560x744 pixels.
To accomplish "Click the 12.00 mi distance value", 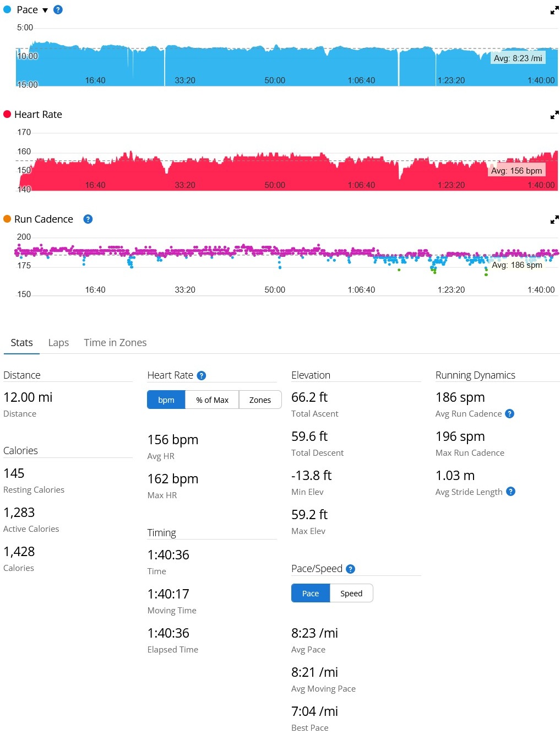I will 28,397.
